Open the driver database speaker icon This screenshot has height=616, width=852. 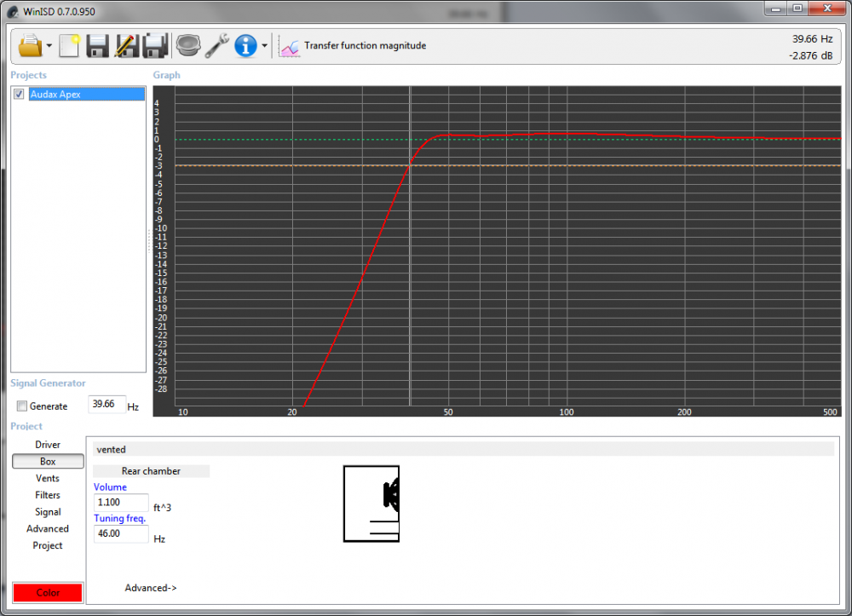[187, 45]
